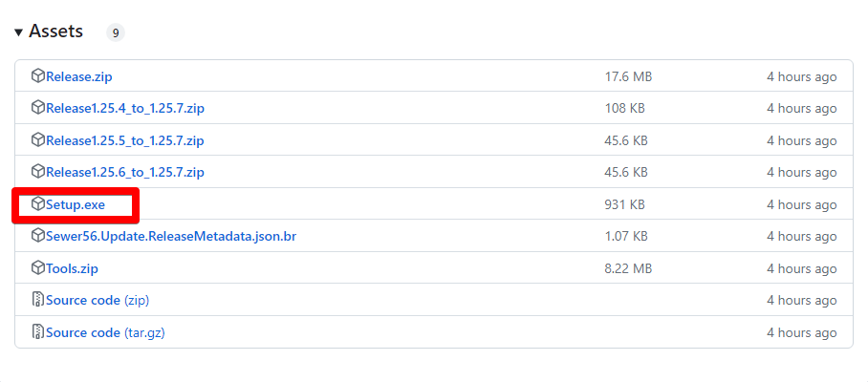Click the file-zip icon beside Source code (tar.gz)
The height and width of the screenshot is (382, 868).
38,332
